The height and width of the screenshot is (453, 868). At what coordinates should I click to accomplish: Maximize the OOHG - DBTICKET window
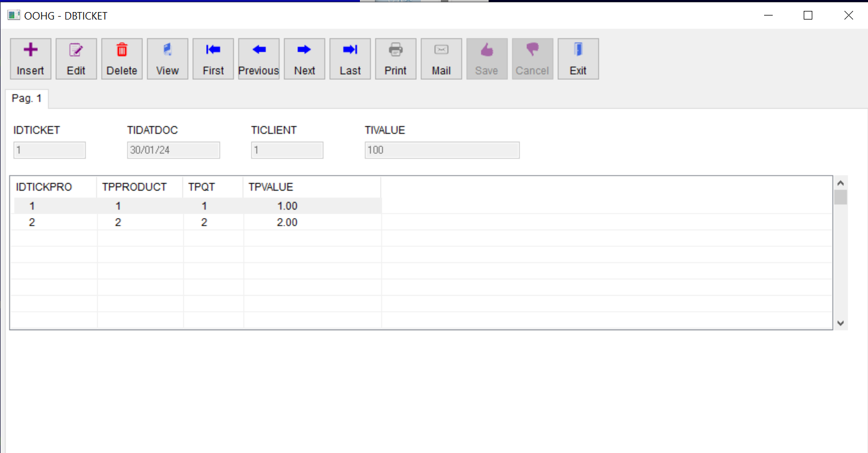tap(808, 16)
